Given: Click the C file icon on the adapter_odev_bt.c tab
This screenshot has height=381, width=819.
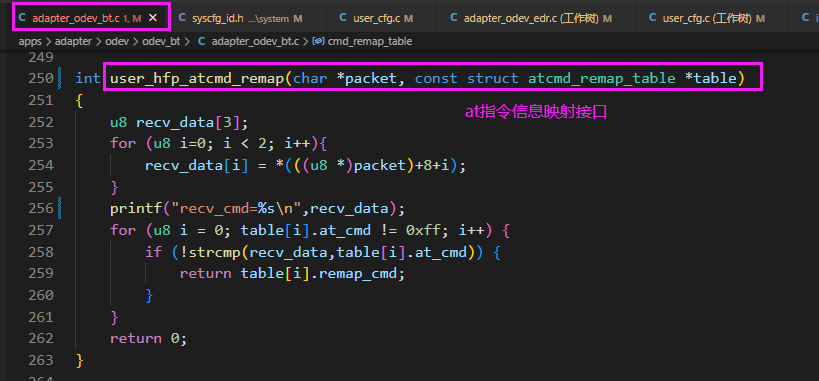Looking at the screenshot, I should point(22,18).
